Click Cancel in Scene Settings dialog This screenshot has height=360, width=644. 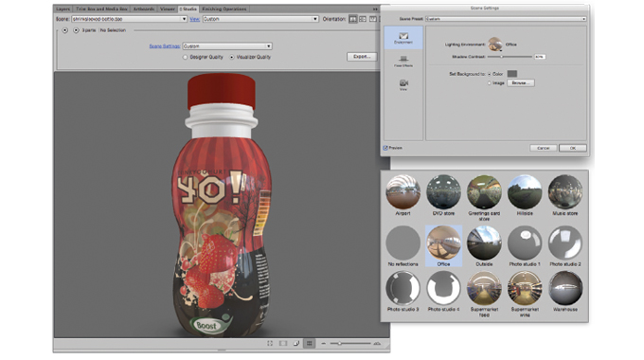coord(543,148)
